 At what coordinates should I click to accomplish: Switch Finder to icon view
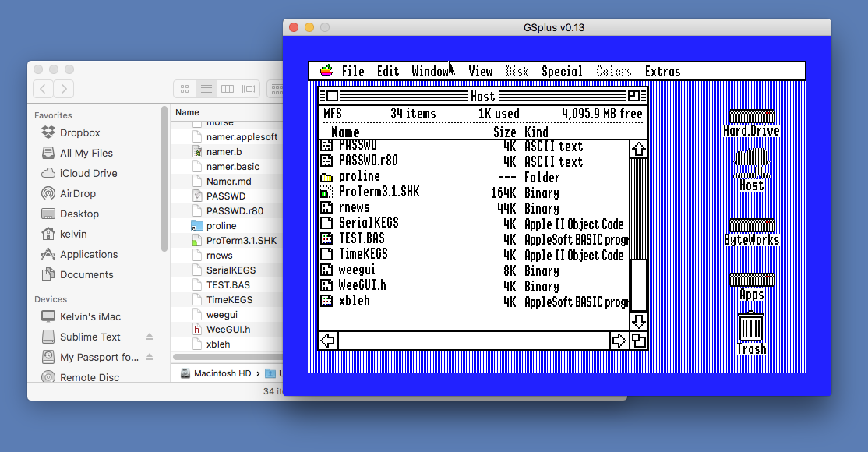tap(185, 89)
